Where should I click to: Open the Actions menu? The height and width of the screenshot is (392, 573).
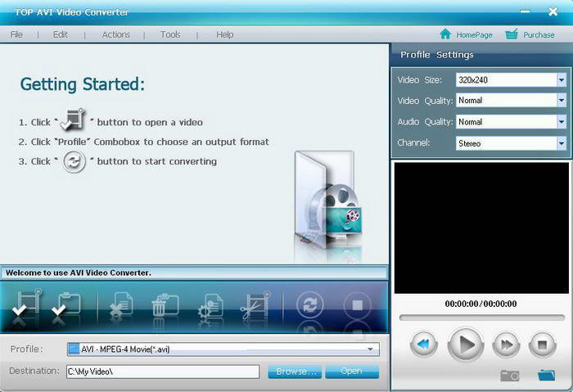tap(116, 34)
